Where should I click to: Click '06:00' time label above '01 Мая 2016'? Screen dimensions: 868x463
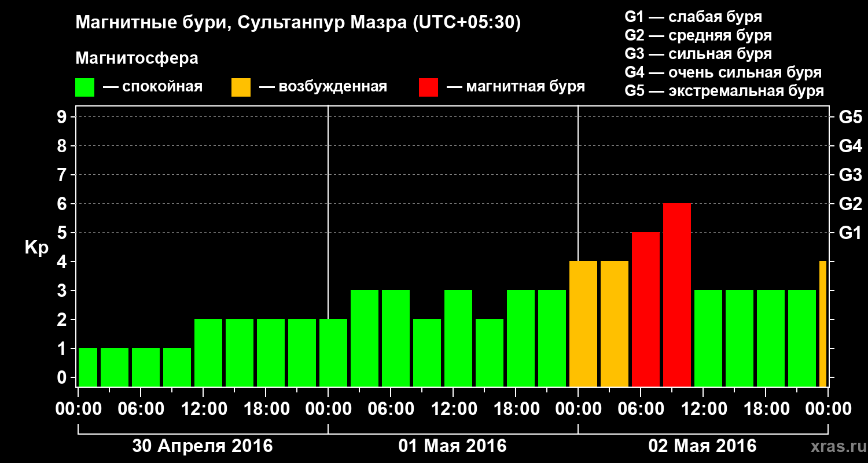(391, 409)
